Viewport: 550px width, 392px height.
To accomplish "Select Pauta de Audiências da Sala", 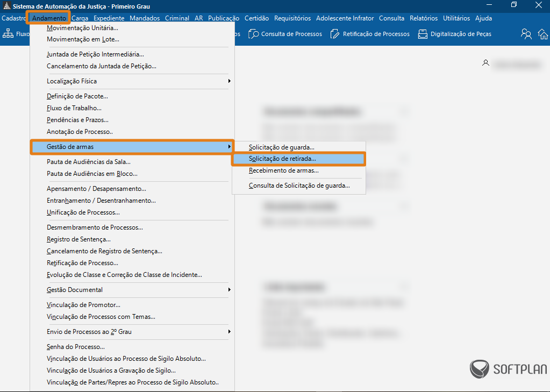I will (x=88, y=162).
